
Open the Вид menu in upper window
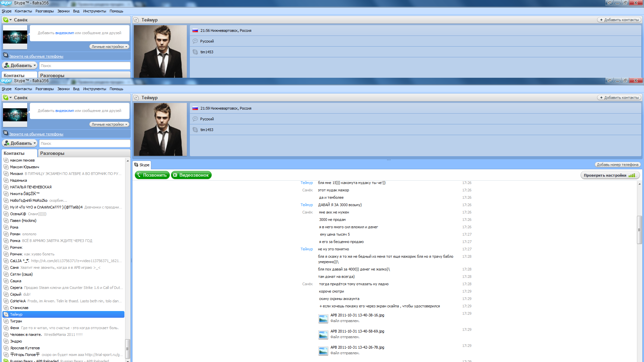(x=76, y=11)
